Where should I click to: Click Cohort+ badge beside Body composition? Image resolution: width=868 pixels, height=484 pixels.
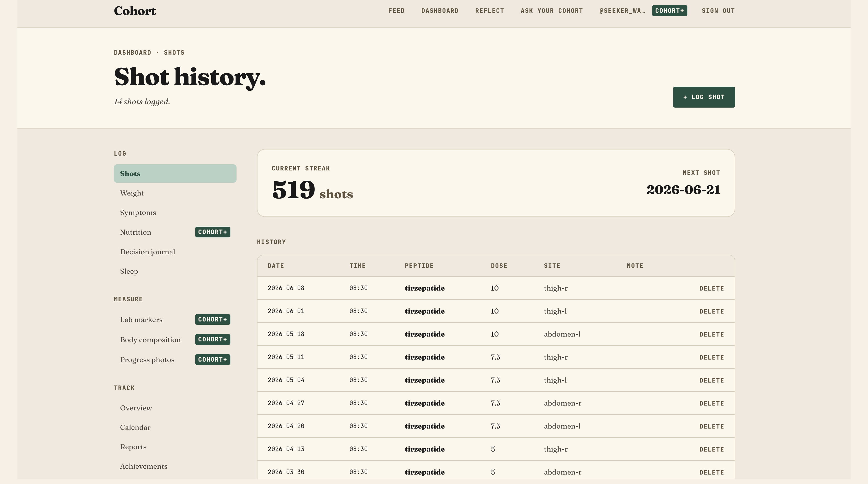point(213,339)
